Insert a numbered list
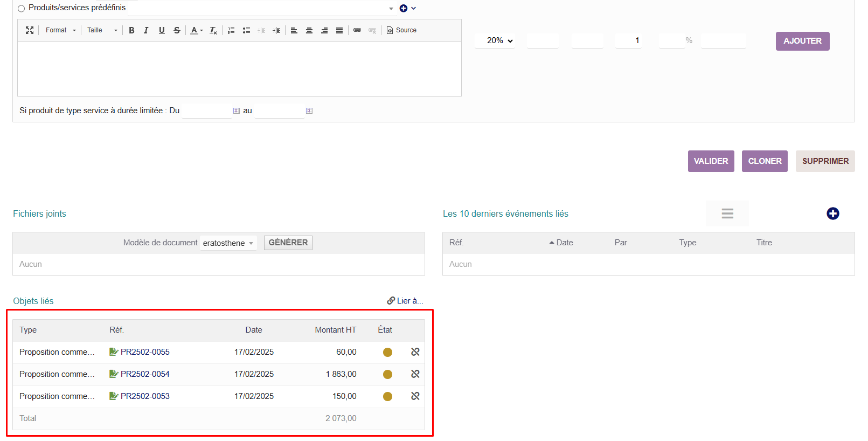Image resolution: width=868 pixels, height=441 pixels. [231, 30]
